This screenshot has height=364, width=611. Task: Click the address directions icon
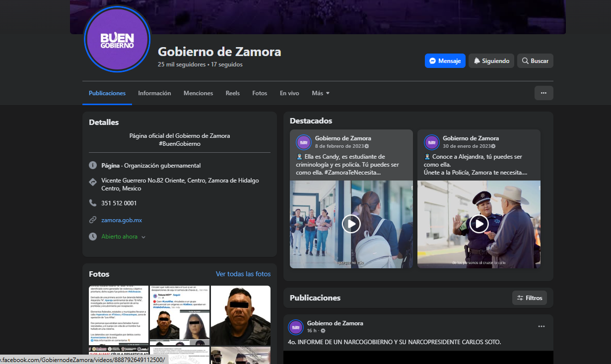coord(93,182)
